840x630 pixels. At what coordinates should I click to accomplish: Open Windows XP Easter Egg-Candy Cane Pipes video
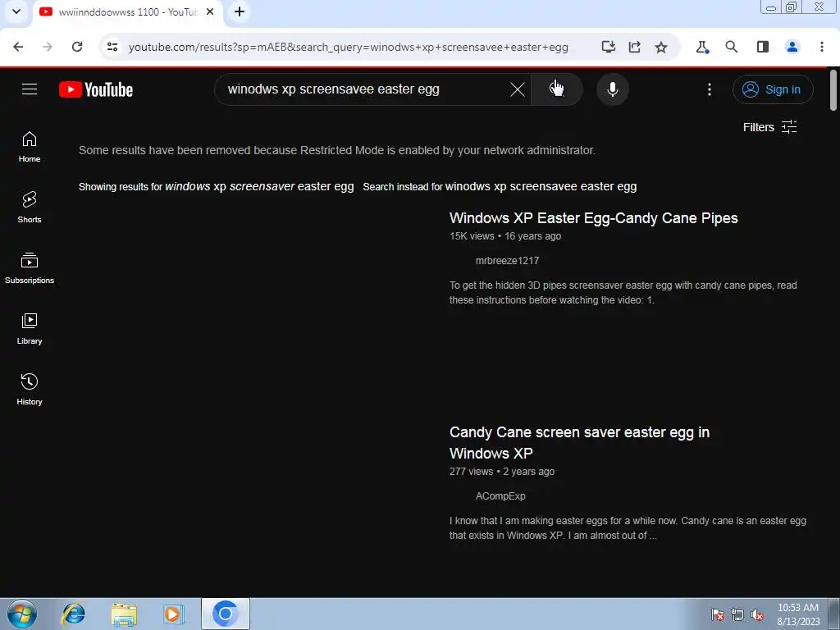pyautogui.click(x=594, y=218)
